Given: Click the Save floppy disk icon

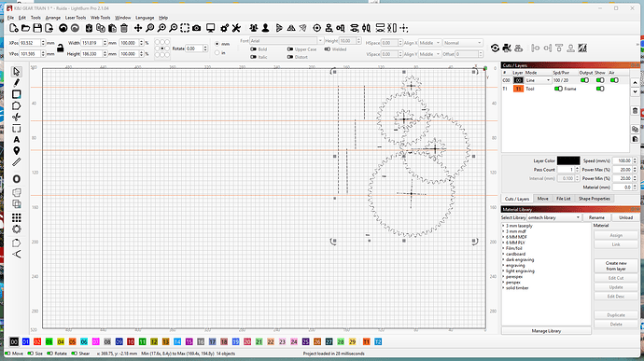Looking at the screenshot, I should (x=37, y=28).
